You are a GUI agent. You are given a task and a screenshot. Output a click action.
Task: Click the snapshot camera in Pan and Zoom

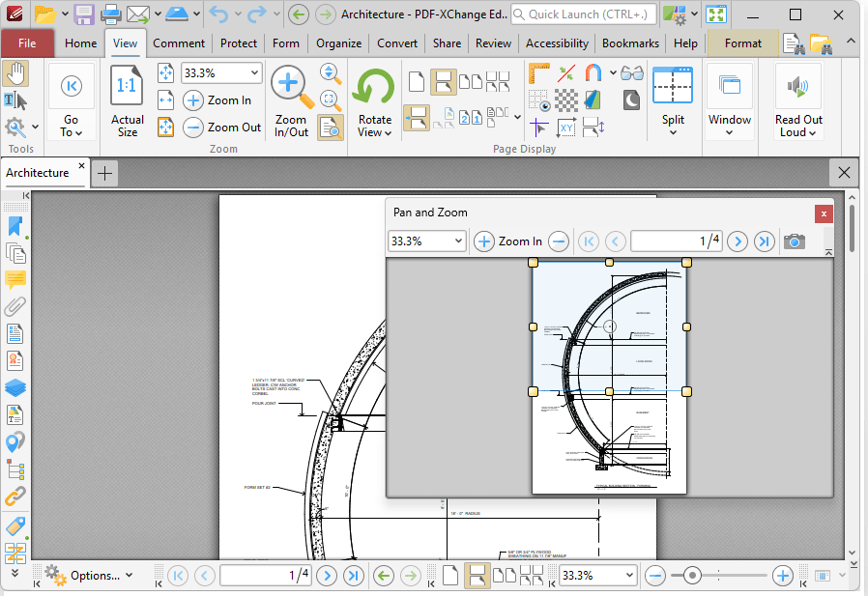794,241
